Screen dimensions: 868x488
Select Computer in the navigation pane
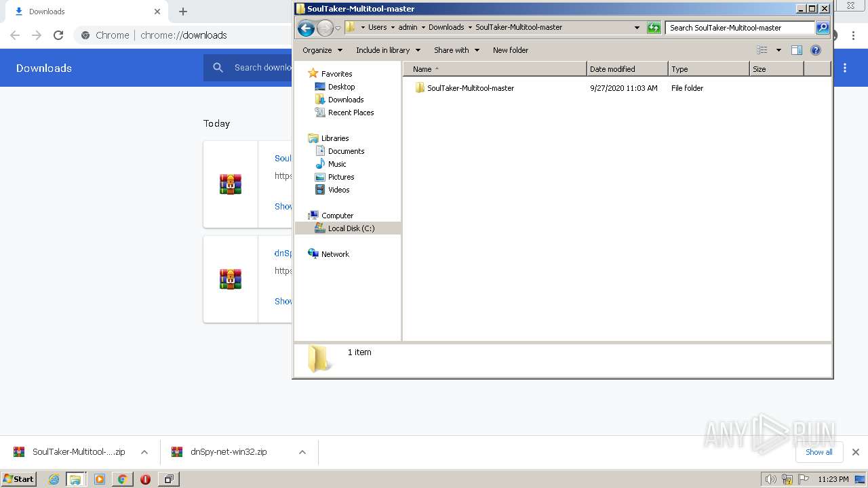point(331,216)
